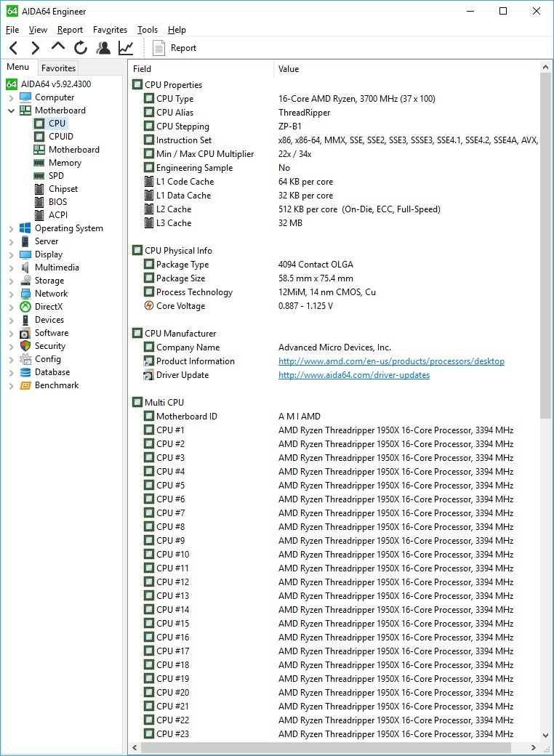Switch to the Menu tab
The height and width of the screenshot is (756, 554).
tap(18, 67)
